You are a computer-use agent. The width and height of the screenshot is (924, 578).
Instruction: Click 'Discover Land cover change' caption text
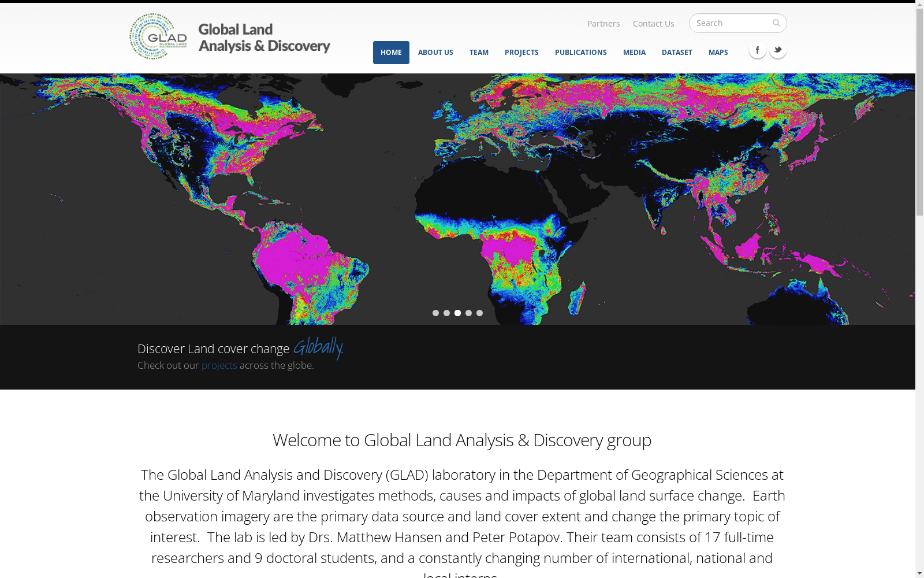tap(213, 349)
